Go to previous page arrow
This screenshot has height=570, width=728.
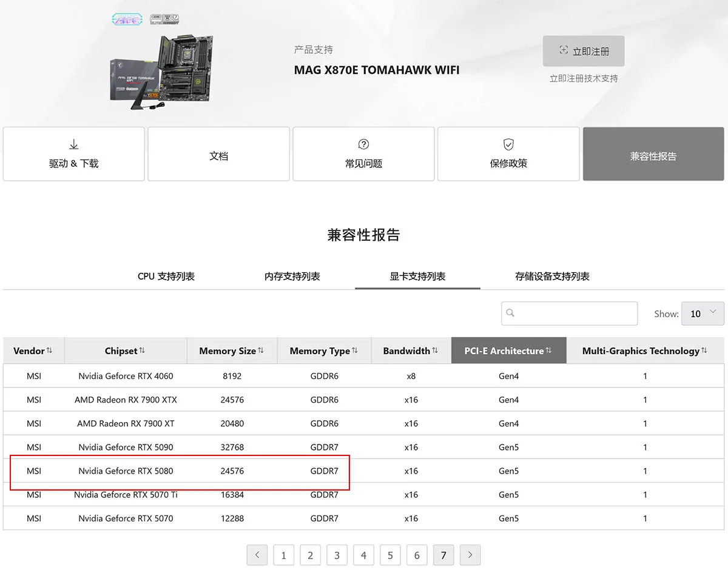tap(257, 555)
